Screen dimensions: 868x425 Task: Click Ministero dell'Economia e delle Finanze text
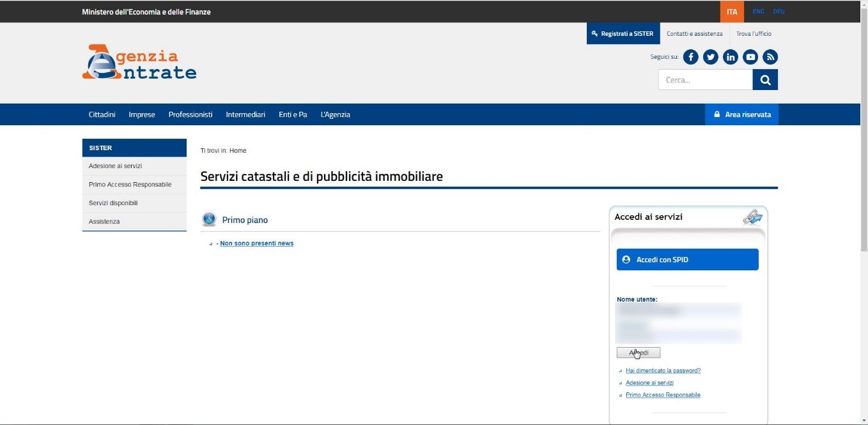146,12
